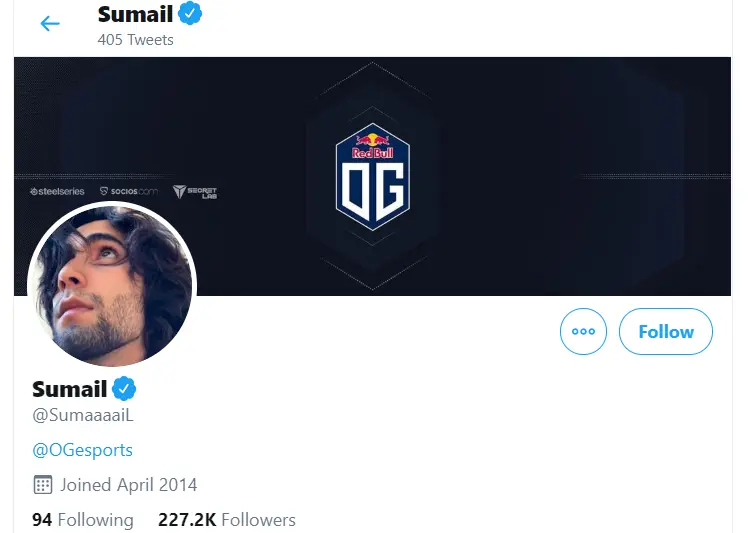The image size is (748, 533).
Task: View the 227.2K Followers list
Action: click(x=227, y=520)
